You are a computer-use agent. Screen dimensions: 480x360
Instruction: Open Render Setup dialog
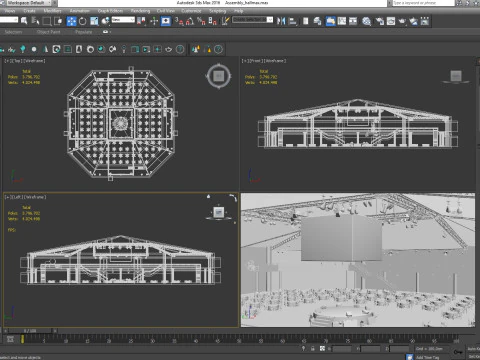380,21
